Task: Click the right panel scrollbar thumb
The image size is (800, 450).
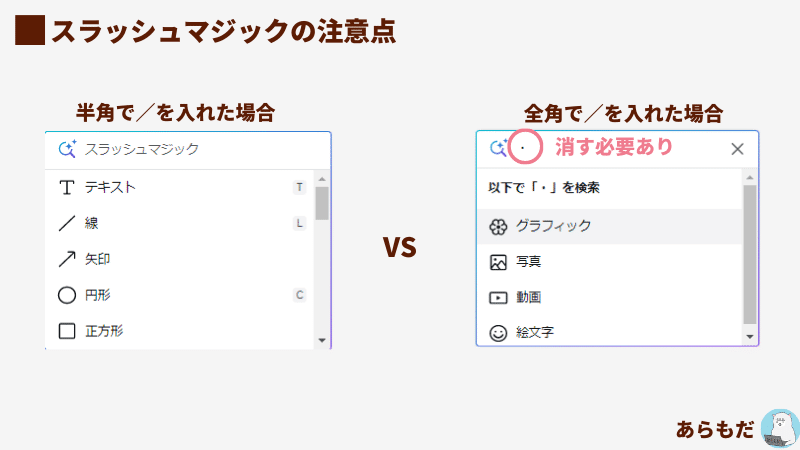Action: (749, 255)
